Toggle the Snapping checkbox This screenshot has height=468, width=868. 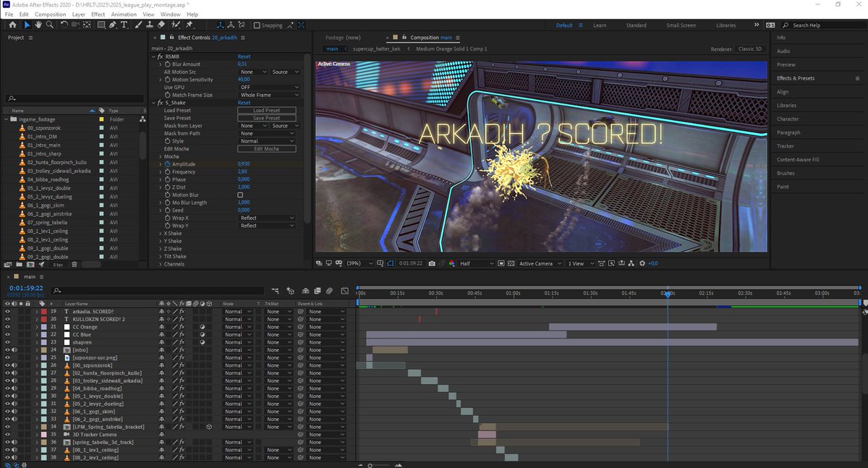coord(257,25)
